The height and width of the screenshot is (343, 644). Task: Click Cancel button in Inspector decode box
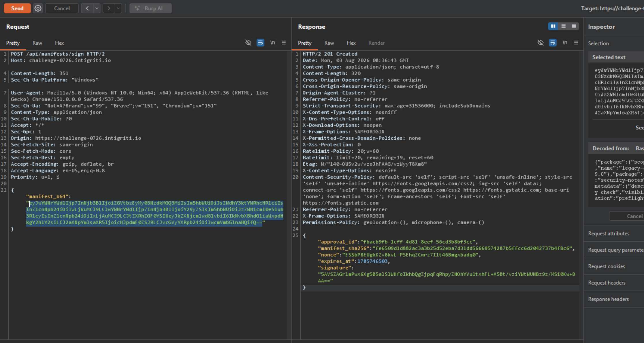click(x=627, y=216)
